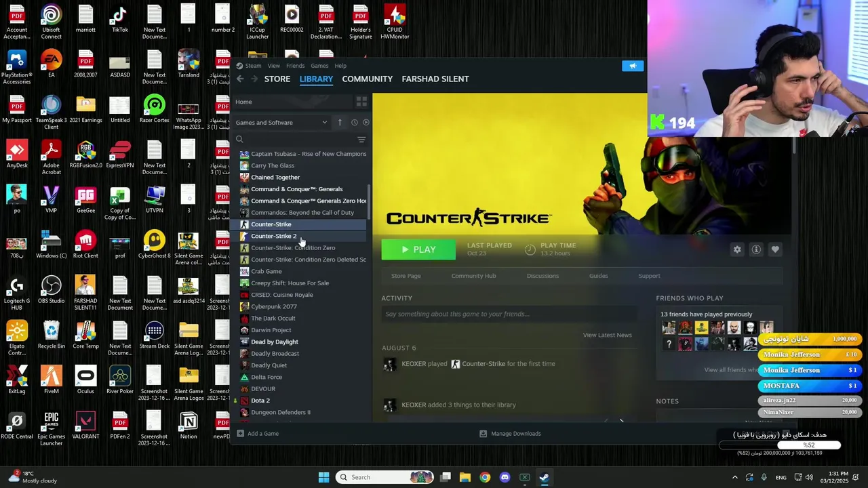Open the Recycle Bin desktop icon
The width and height of the screenshot is (868, 488).
51,335
